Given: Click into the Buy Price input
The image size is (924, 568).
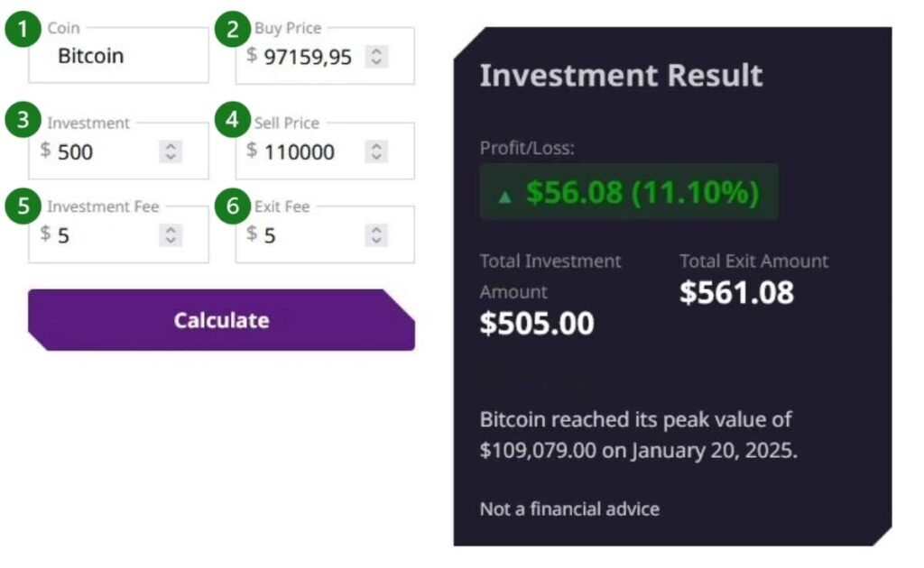Looking at the screenshot, I should coord(307,58).
